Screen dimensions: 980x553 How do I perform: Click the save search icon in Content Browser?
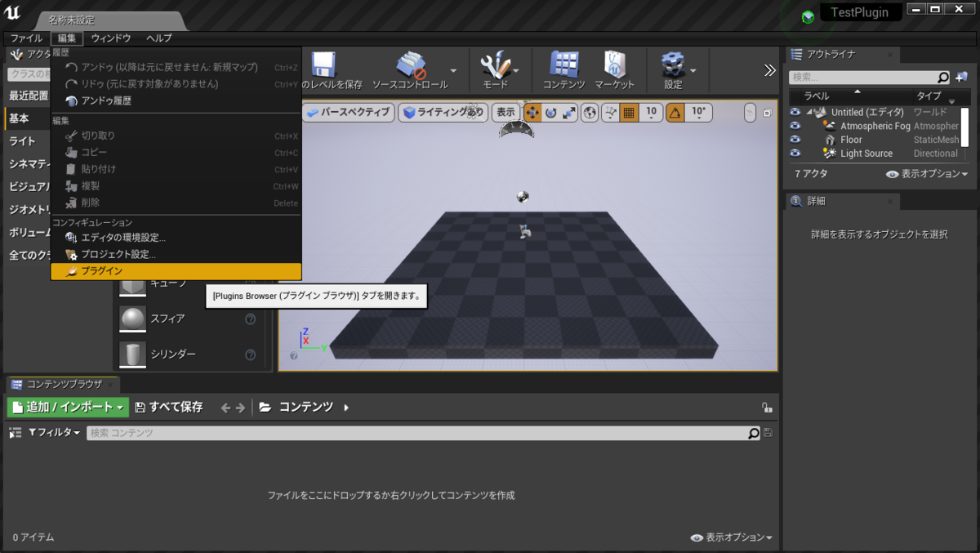(x=768, y=433)
